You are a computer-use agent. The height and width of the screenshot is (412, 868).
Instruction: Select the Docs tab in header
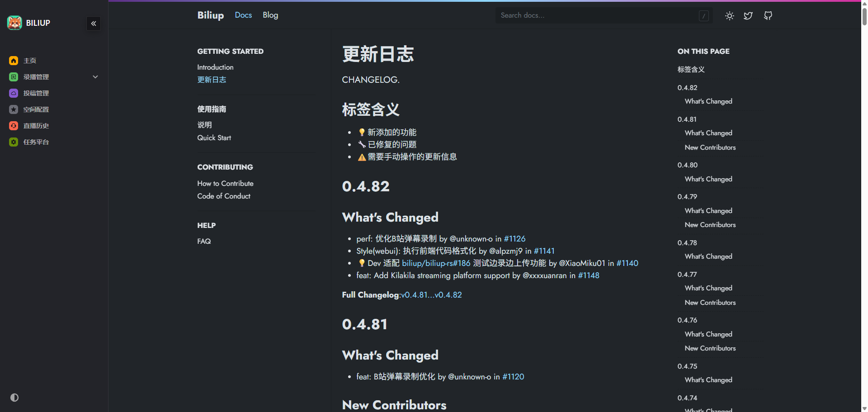pos(243,15)
